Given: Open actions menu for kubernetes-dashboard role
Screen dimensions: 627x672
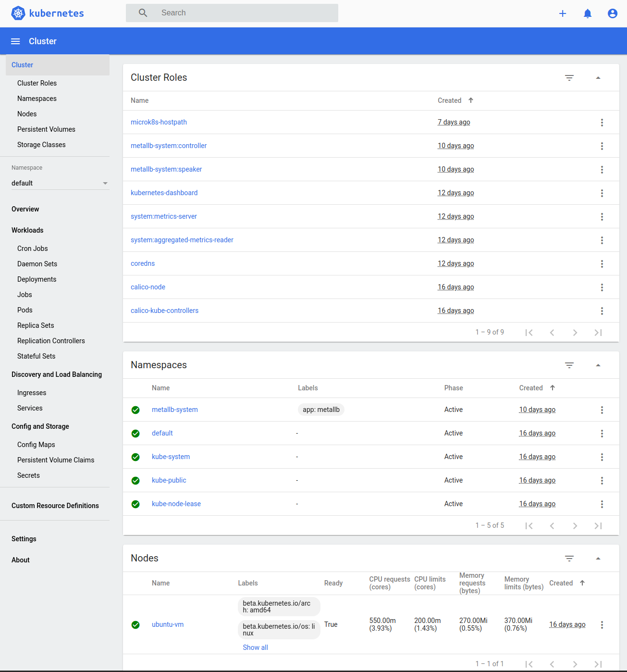Looking at the screenshot, I should click(602, 193).
